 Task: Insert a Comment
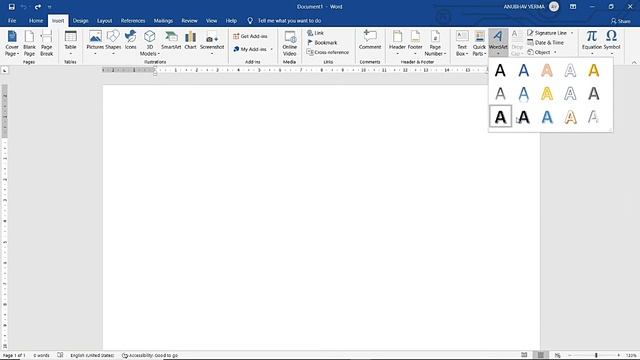pos(370,41)
